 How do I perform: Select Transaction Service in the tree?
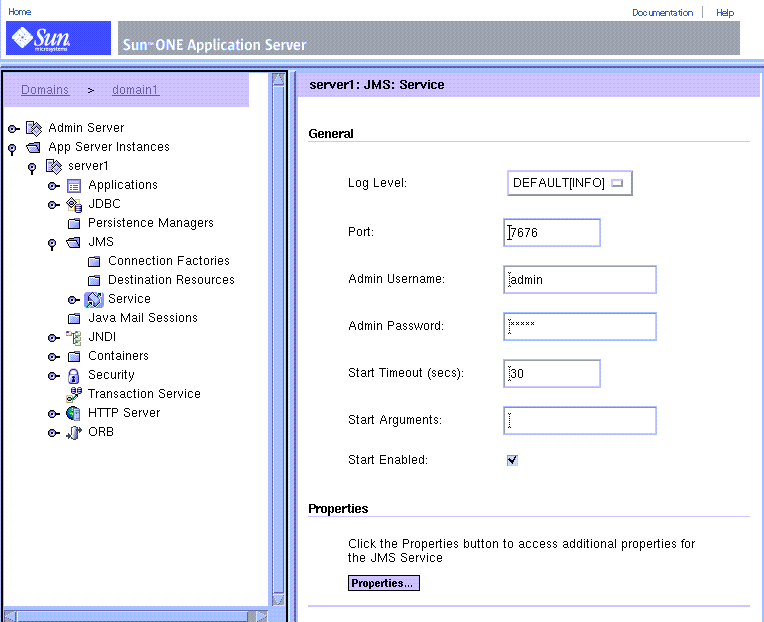144,394
